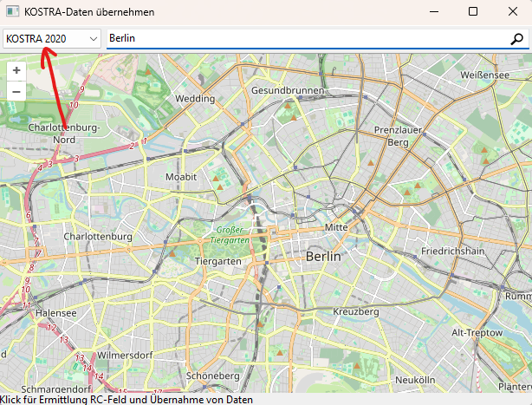
Task: Click the Berlin city label on map
Action: pos(323,258)
